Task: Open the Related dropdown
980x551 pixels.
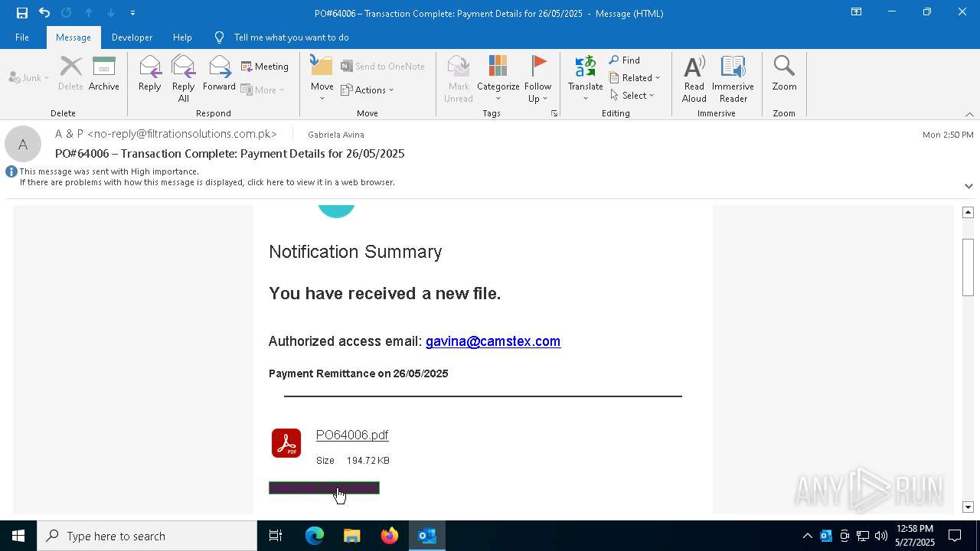Action: [635, 77]
